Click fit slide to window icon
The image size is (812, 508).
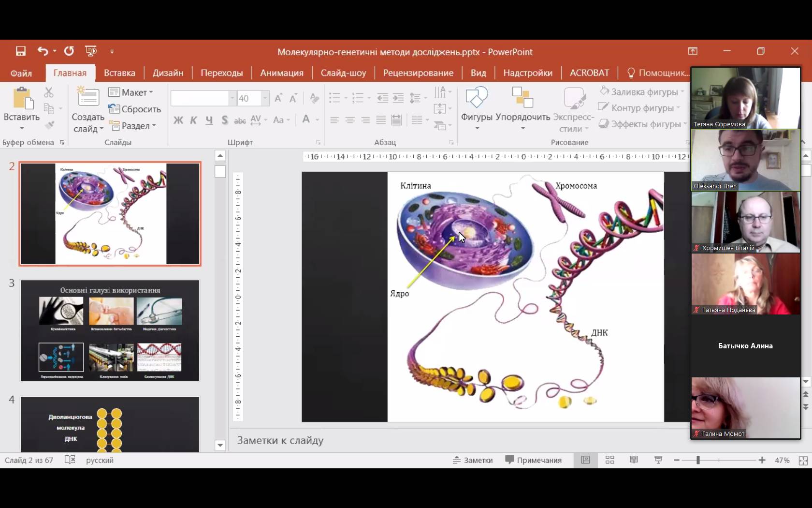point(803,461)
